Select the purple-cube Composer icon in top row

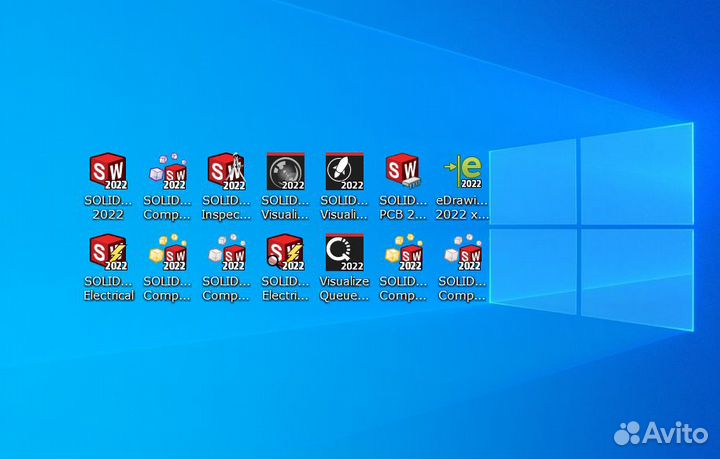167,172
